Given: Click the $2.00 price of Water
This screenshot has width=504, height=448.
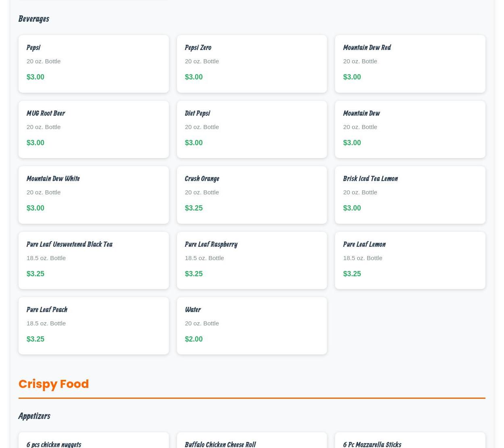Looking at the screenshot, I should click(194, 339).
